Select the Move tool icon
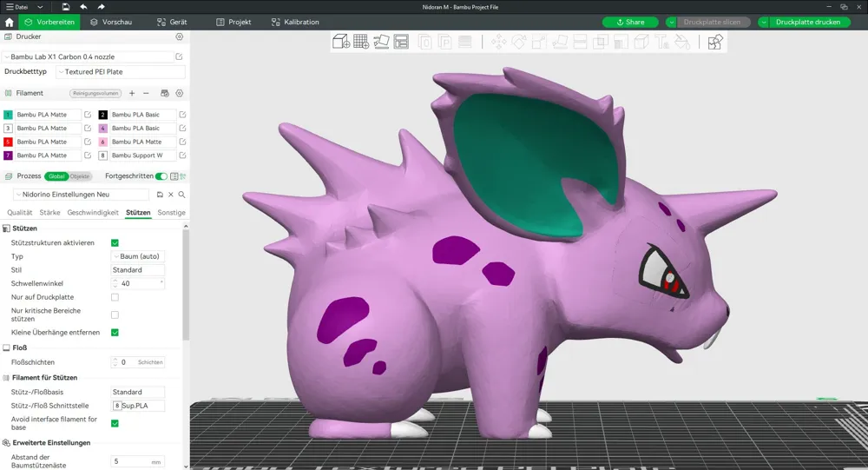 coord(498,42)
